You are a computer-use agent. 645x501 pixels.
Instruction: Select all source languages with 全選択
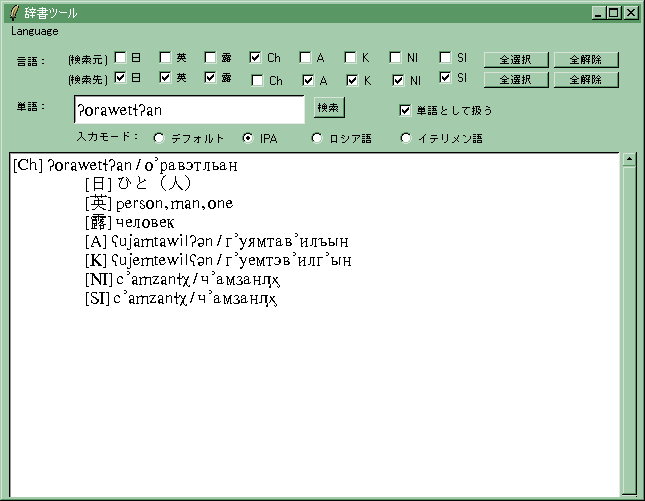tap(516, 60)
